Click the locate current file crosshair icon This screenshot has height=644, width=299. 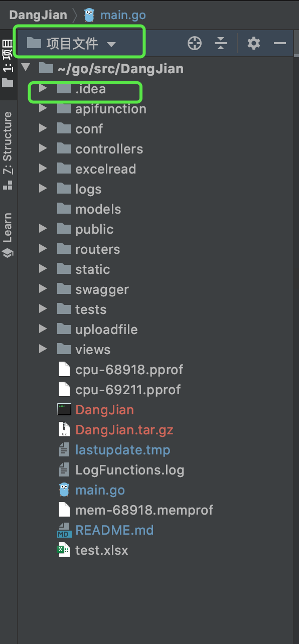pos(195,44)
